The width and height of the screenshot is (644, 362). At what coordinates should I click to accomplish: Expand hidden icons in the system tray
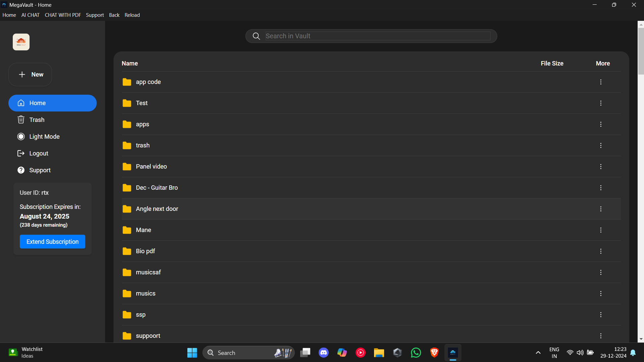point(538,352)
